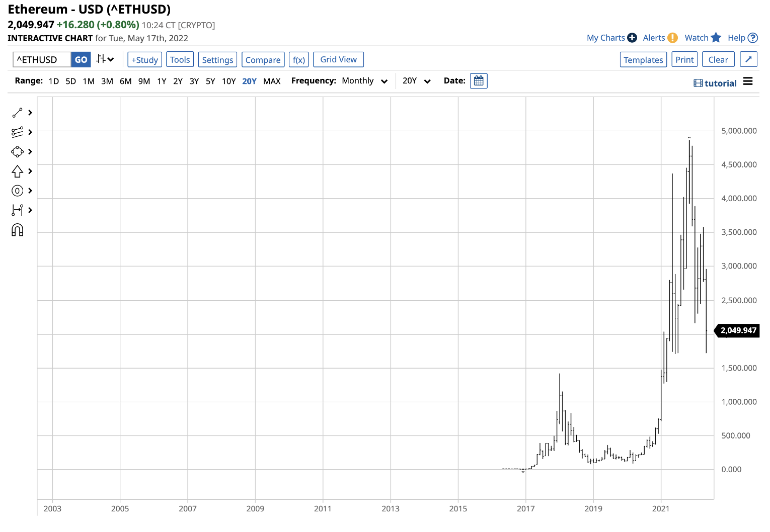The height and width of the screenshot is (532, 770).
Task: Click the Watch star icon
Action: 716,38
